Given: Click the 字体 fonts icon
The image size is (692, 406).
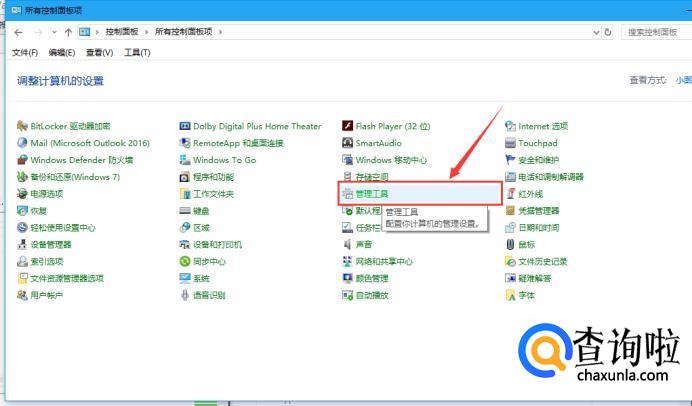Looking at the screenshot, I should [x=511, y=295].
